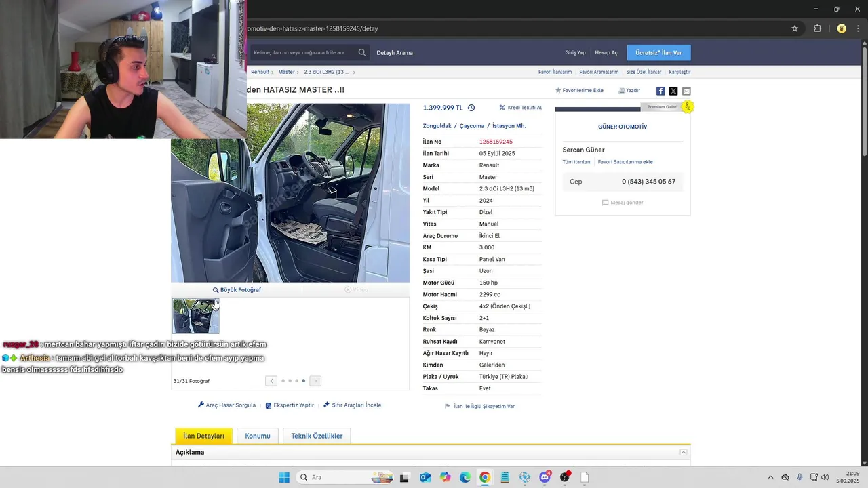Click the site search input field
This screenshot has height=488, width=868.
pyautogui.click(x=302, y=52)
